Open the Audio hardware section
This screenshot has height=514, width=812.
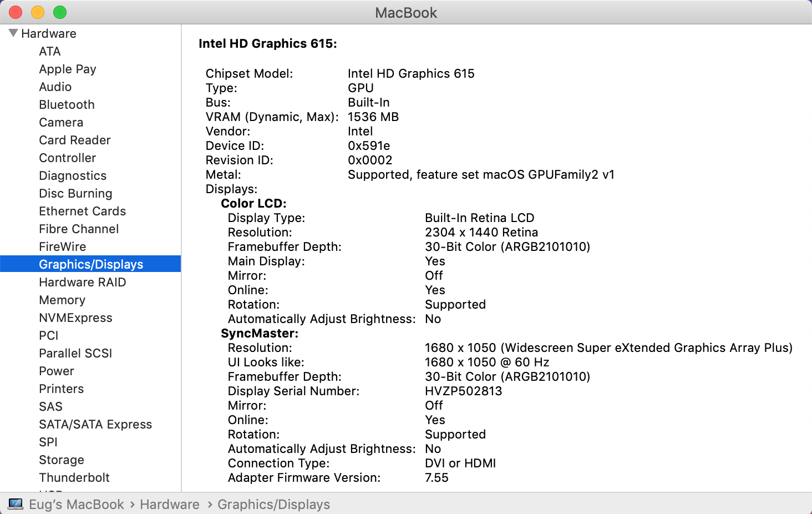[55, 87]
